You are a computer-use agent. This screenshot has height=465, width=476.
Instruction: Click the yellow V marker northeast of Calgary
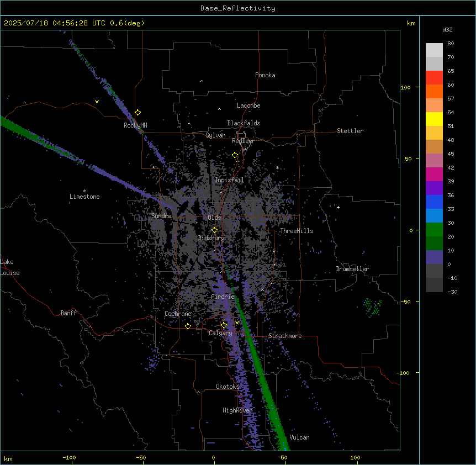(237, 323)
